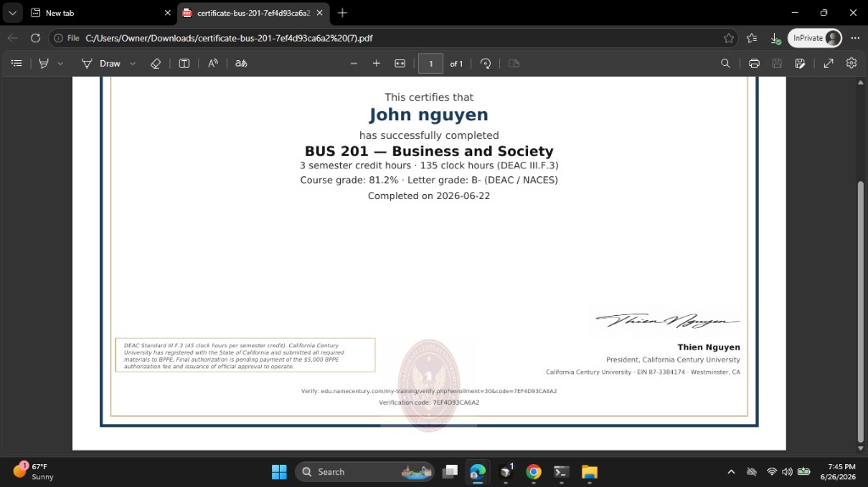Start Read aloud
This screenshot has height=487, width=868.
click(x=213, y=64)
